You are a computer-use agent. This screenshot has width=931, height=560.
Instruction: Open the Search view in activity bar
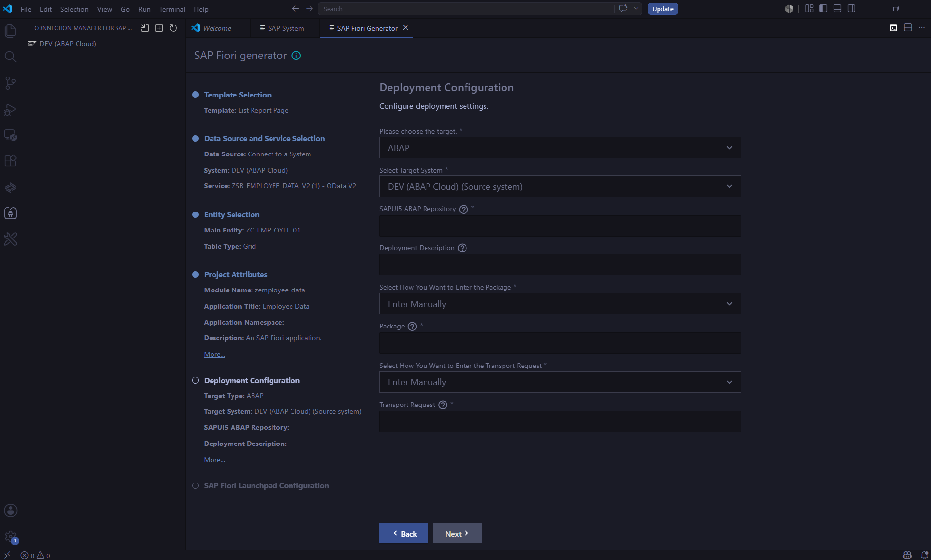(x=10, y=57)
